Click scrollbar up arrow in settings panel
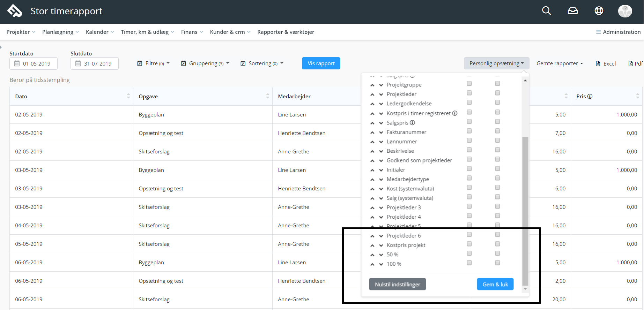The image size is (644, 310). coord(525,81)
